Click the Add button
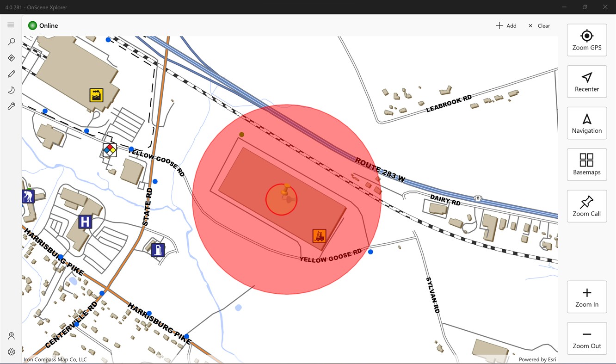 pos(506,25)
